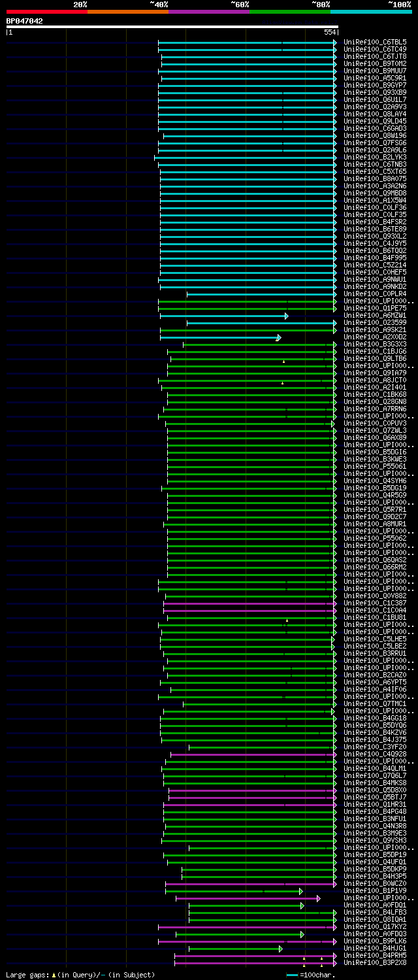Click the UniRef100_A6YPT5 label
Screen dimensions: 418x980
pyautogui.click(x=375, y=682)
